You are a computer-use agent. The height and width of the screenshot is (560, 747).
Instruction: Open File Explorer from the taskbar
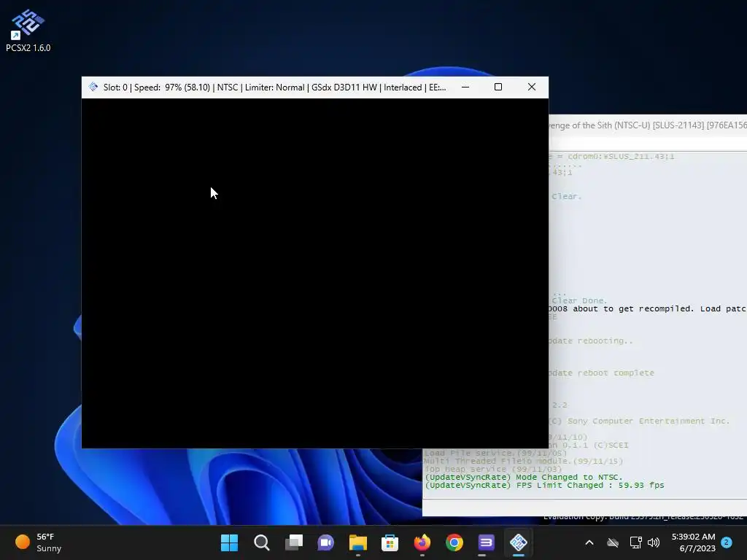tap(357, 542)
